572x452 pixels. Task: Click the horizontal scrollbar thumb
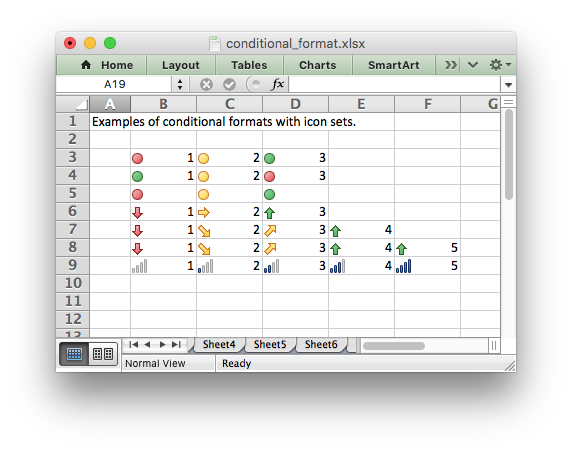[394, 346]
